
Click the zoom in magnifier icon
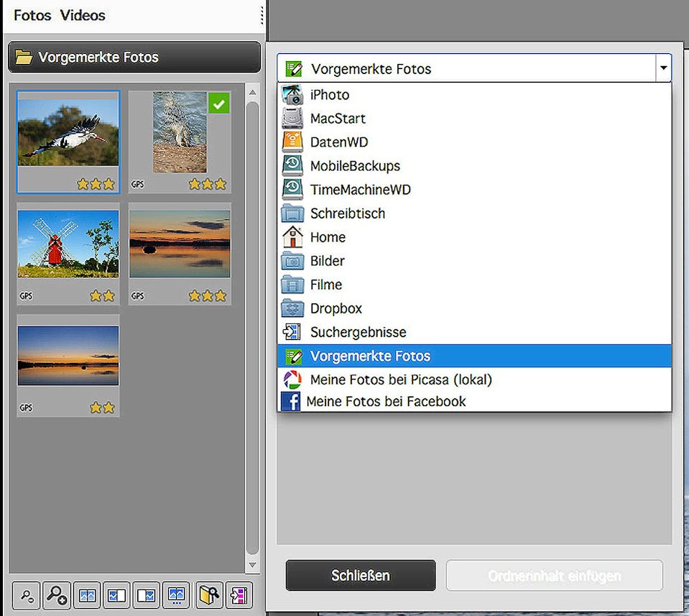56,595
